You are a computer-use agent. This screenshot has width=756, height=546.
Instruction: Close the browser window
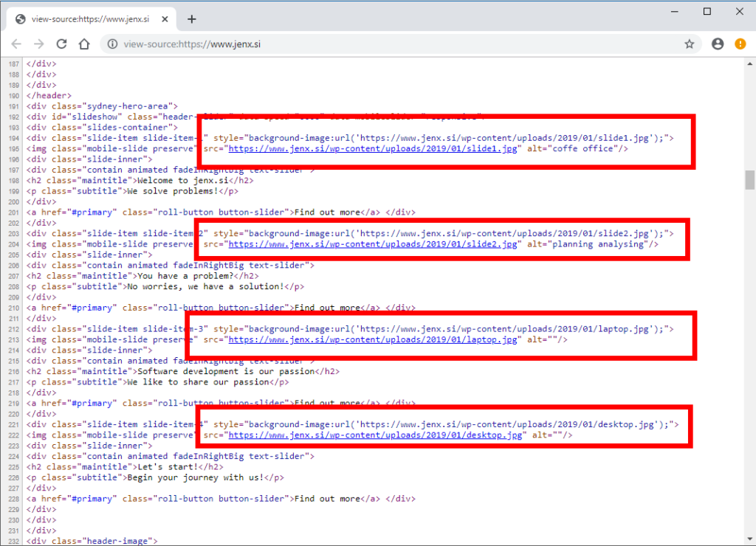739,12
